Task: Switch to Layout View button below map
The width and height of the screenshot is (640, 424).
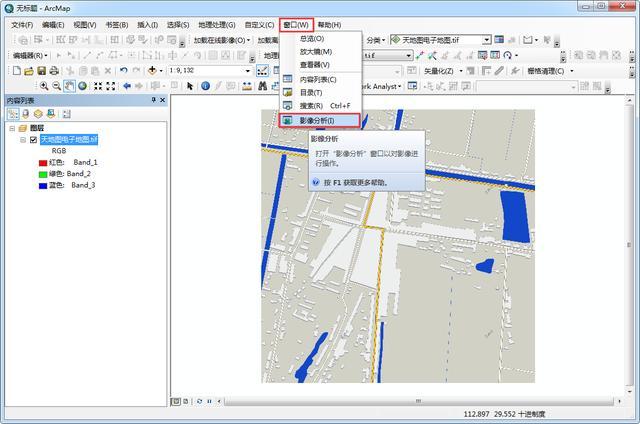Action: (185, 401)
